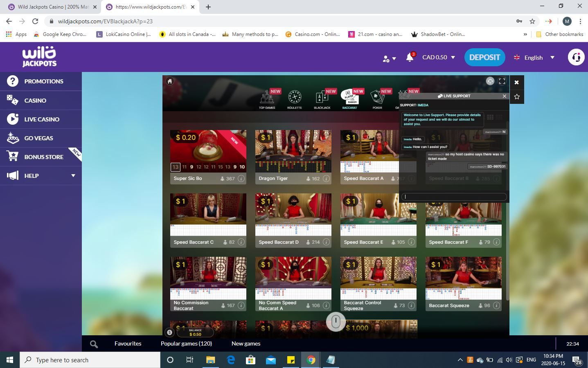This screenshot has width=588, height=368.
Task: Show info for Speed Baccarat D
Action: [326, 242]
